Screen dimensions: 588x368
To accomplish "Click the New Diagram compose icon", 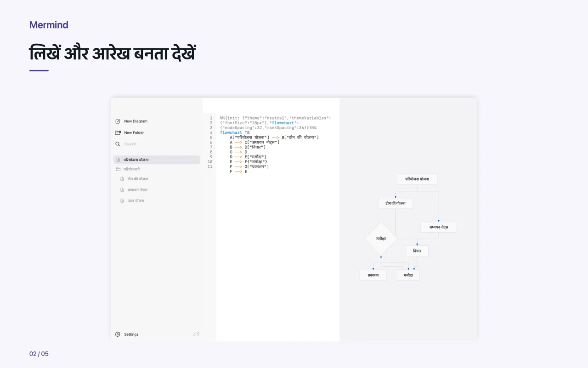I will tap(118, 121).
